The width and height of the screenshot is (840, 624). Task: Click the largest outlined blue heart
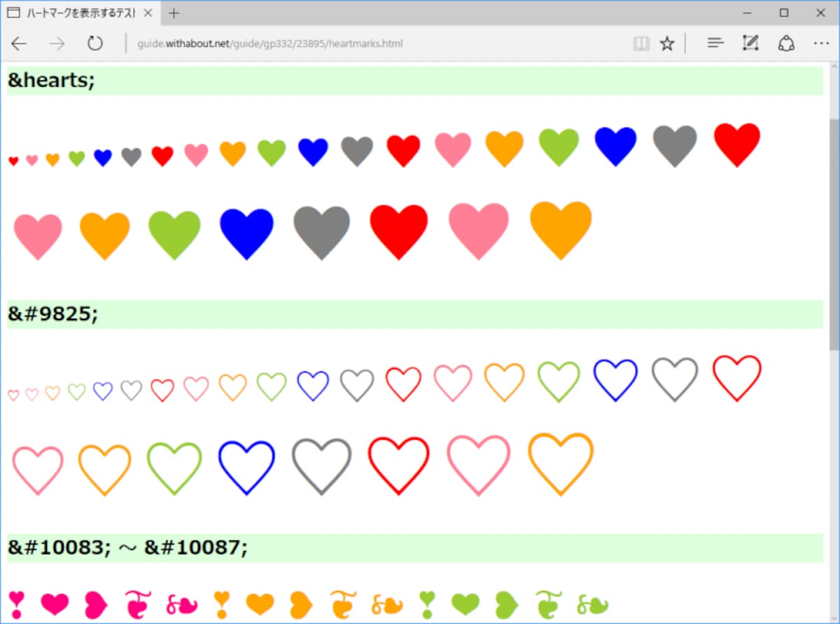tap(246, 467)
